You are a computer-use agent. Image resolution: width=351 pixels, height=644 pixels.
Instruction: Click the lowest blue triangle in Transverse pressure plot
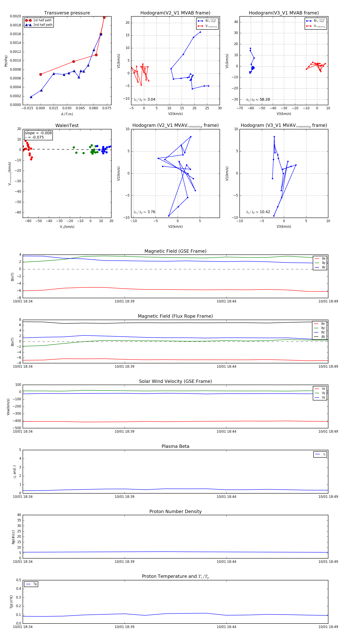point(31,97)
